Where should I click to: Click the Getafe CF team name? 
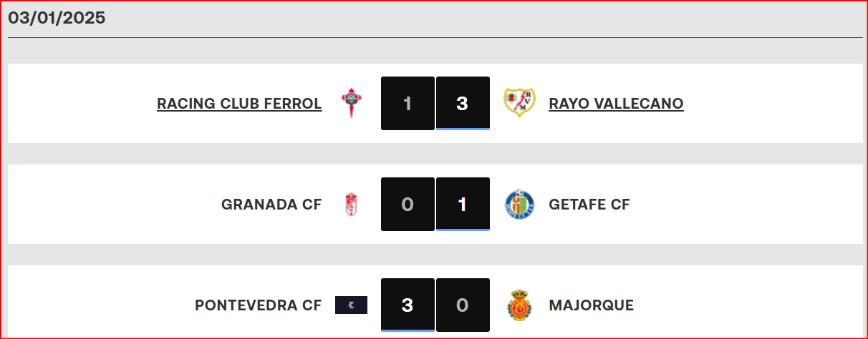(x=589, y=205)
